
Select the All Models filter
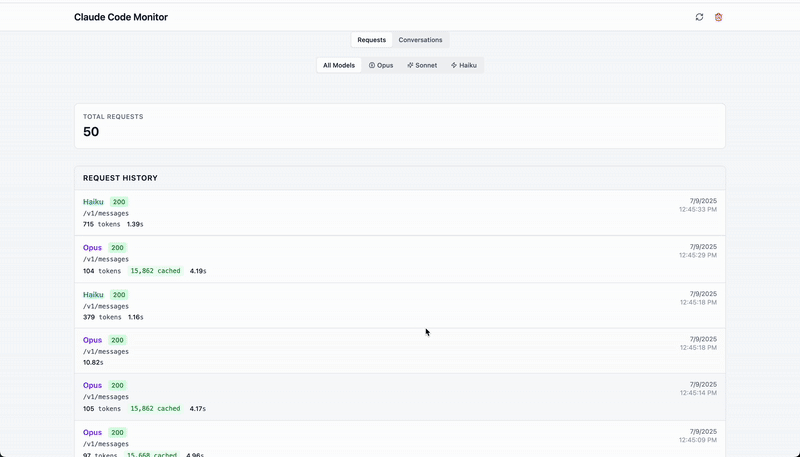click(339, 65)
